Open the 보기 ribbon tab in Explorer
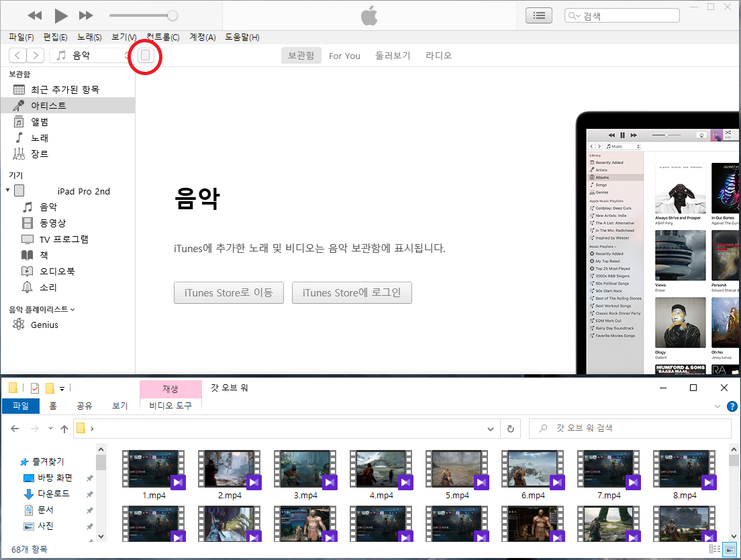Screen dimensions: 741x560 [x=120, y=406]
